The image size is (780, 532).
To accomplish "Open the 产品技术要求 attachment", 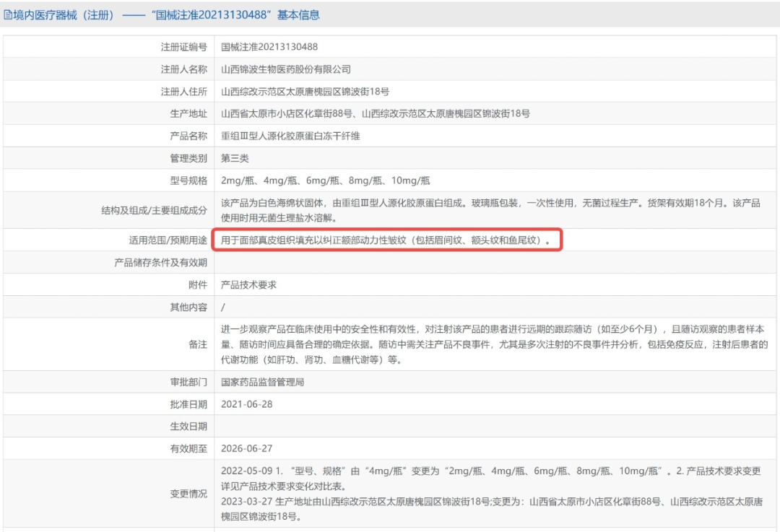I will pos(248,285).
